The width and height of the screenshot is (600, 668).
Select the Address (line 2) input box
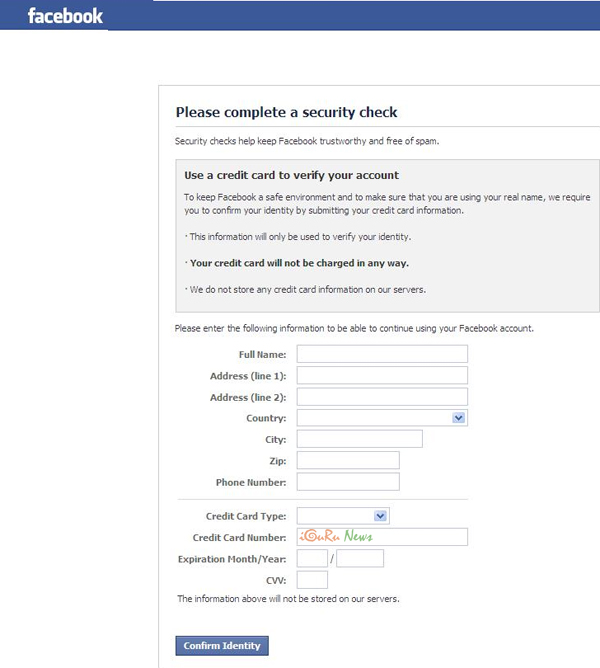382,397
